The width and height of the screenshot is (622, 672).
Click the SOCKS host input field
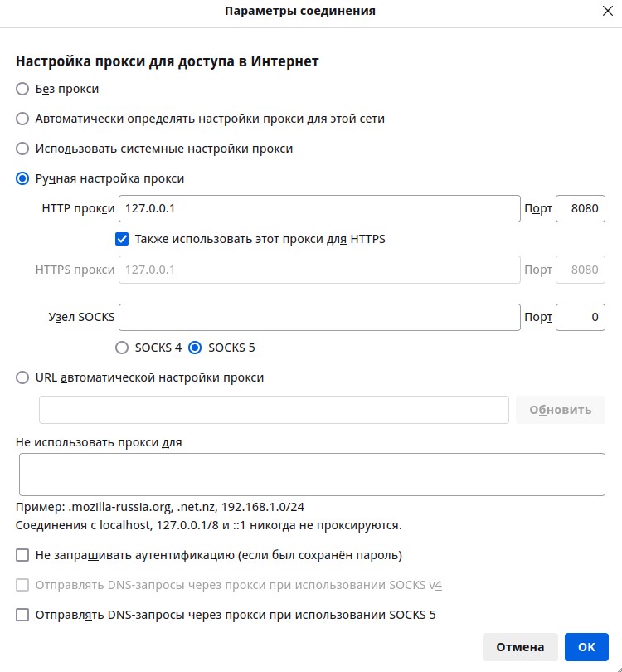(319, 317)
